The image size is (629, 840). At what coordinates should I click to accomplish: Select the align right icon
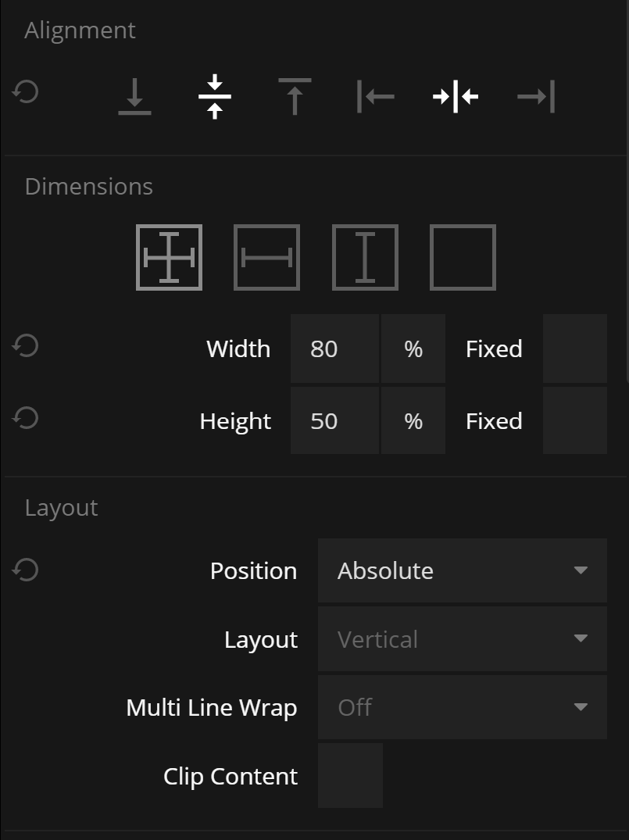[536, 97]
